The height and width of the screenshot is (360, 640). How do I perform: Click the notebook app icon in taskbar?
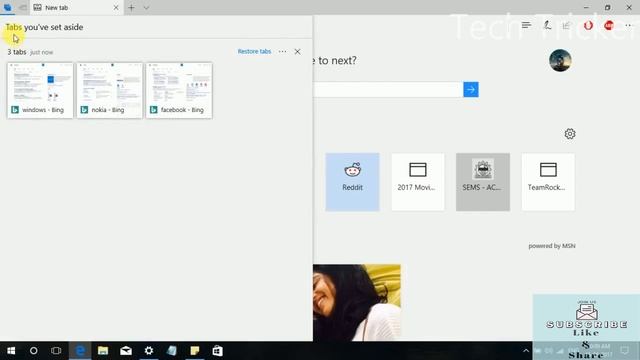click(x=172, y=351)
